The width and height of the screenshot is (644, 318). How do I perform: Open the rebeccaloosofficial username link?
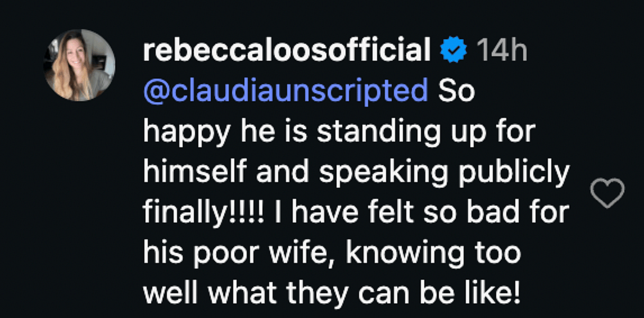[x=287, y=52]
